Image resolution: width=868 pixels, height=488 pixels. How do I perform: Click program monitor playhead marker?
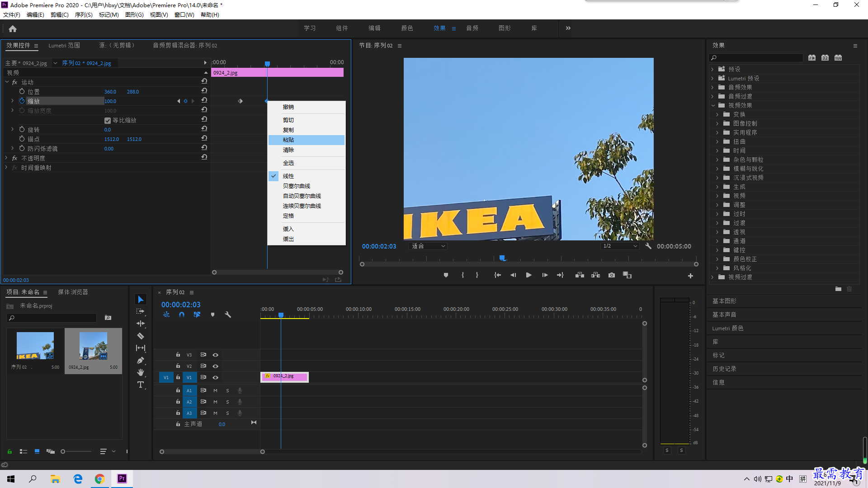(502, 258)
